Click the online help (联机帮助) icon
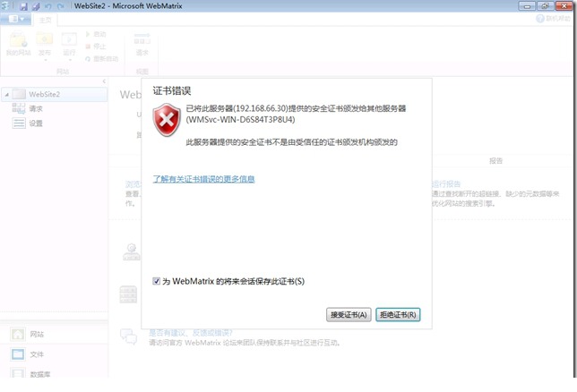 coord(540,19)
